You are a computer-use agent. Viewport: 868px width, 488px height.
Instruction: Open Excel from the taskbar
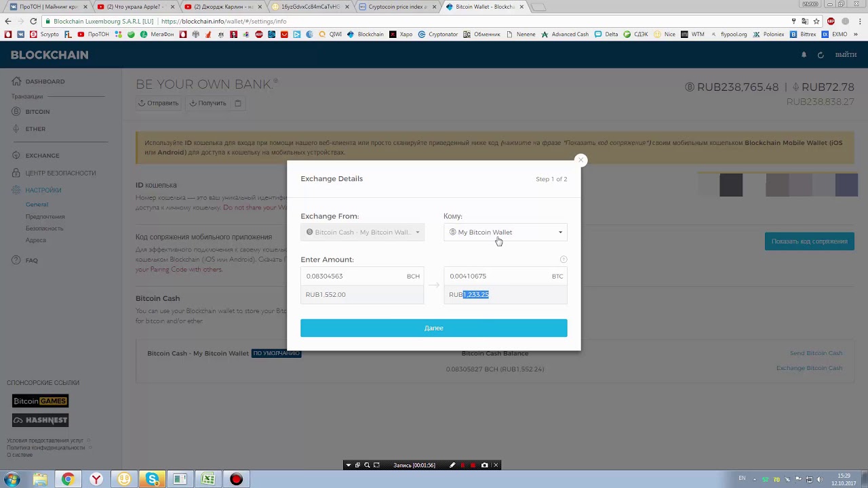pyautogui.click(x=208, y=479)
